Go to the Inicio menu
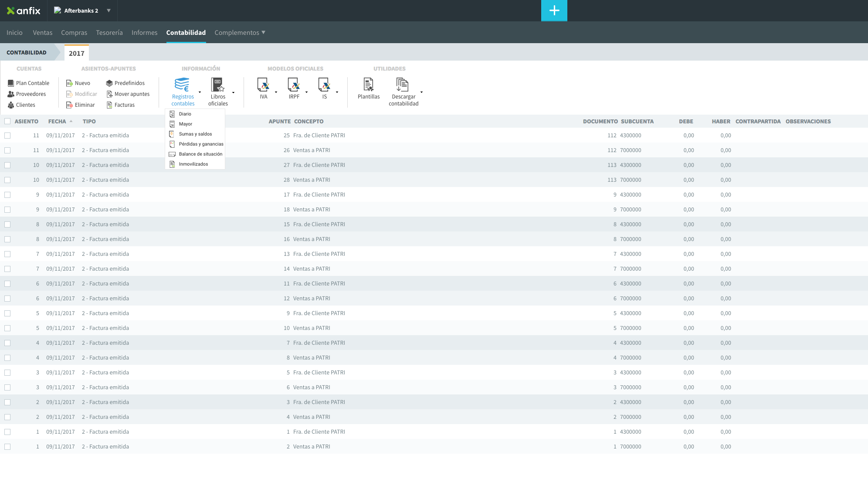This screenshot has width=868, height=496. [14, 33]
